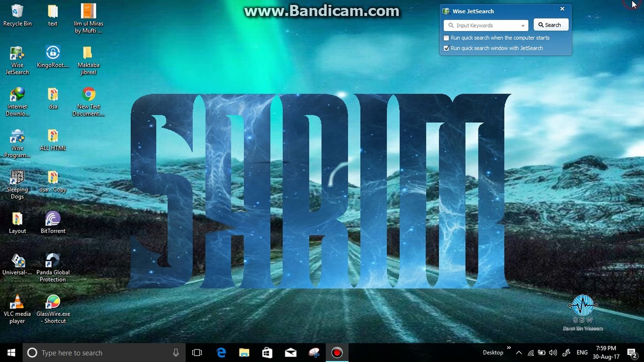Launch Internet Download Manager shortcut
This screenshot has height=362, width=644.
17,102
